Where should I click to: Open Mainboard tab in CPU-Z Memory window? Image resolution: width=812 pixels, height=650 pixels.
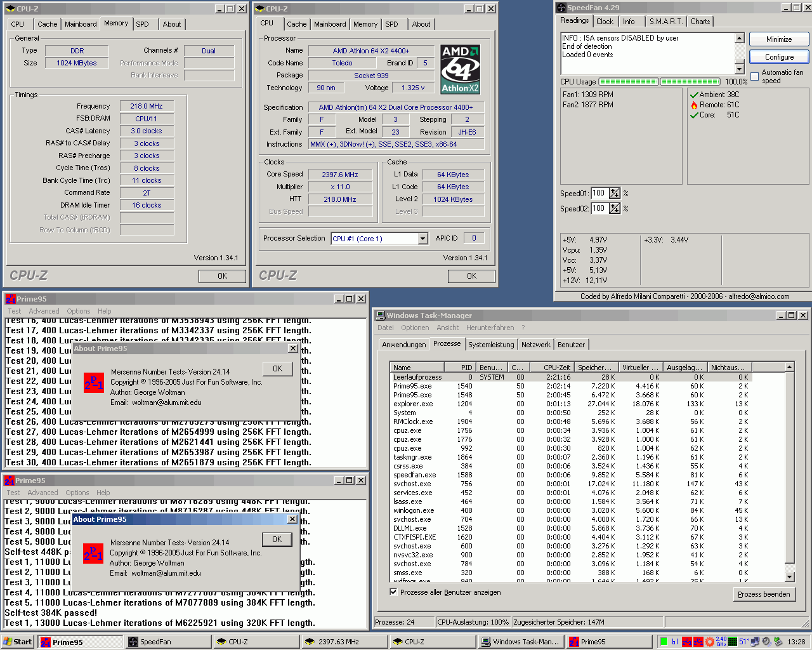coord(81,24)
